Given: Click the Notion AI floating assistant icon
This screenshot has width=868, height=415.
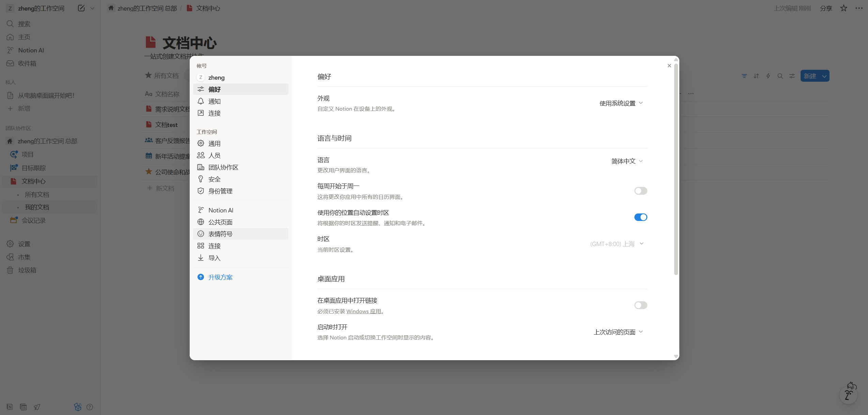Looking at the screenshot, I should click(x=848, y=395).
